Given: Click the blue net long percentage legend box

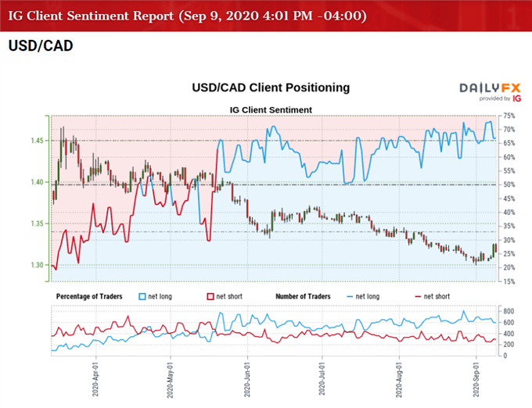Looking at the screenshot, I should coord(142,297).
